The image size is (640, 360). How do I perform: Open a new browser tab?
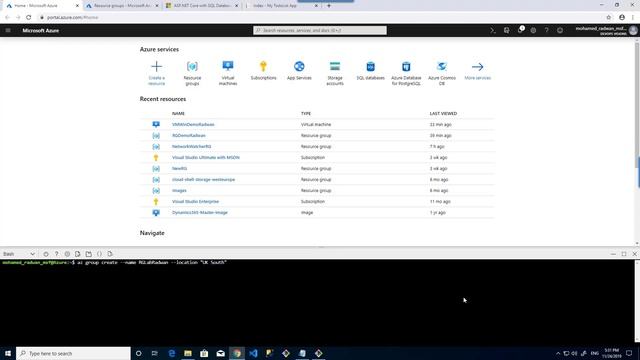tap(329, 6)
